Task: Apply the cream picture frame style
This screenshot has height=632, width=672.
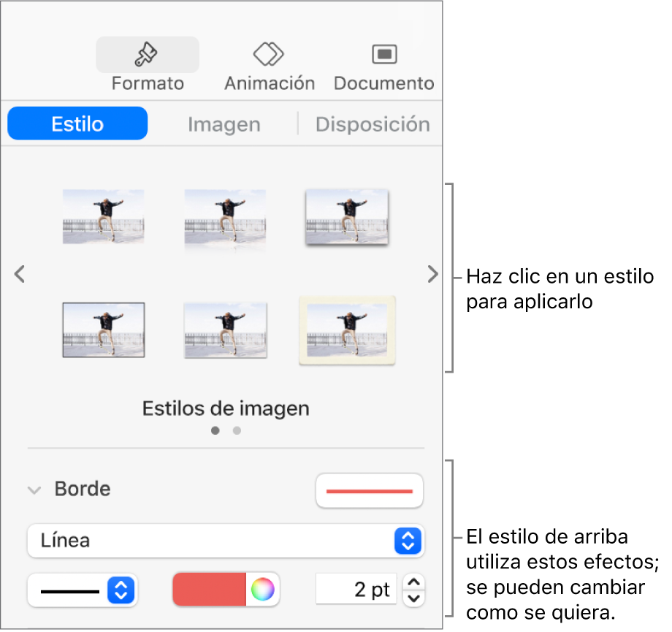Action: pos(347,330)
